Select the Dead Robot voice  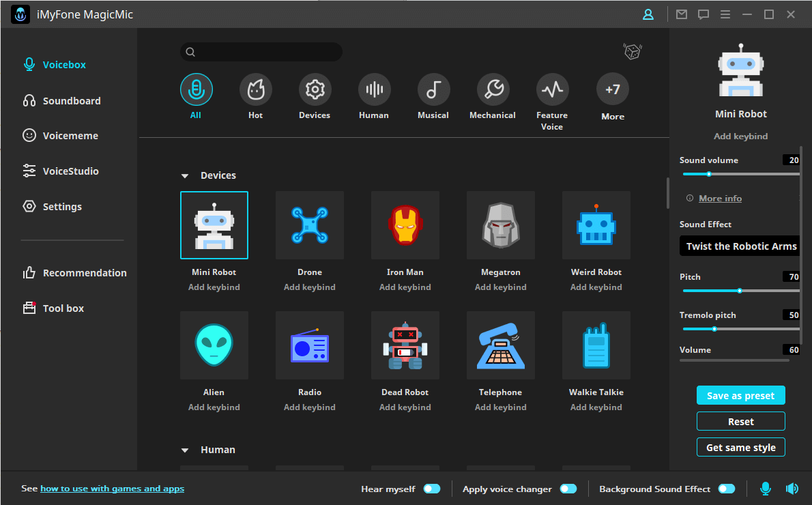click(405, 345)
